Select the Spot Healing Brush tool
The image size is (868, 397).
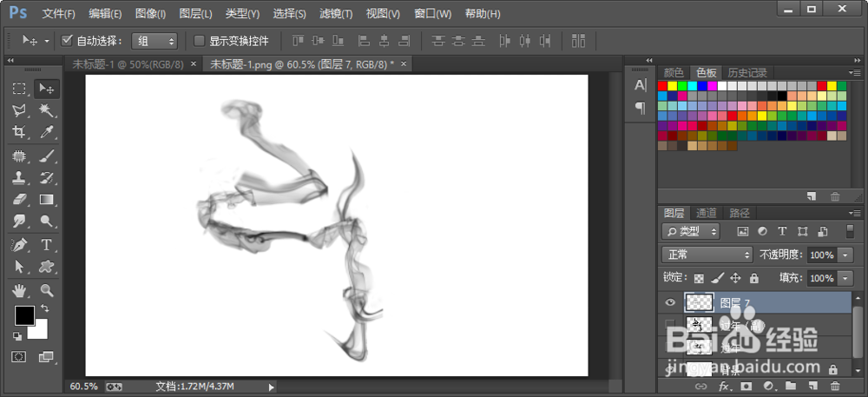pos(19,156)
